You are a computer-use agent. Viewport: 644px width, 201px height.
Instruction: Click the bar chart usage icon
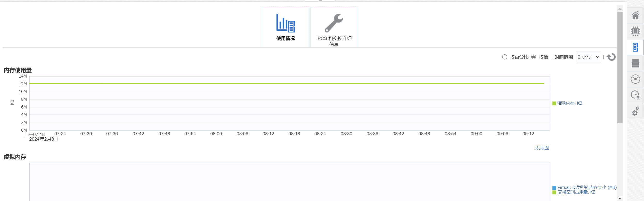(286, 23)
